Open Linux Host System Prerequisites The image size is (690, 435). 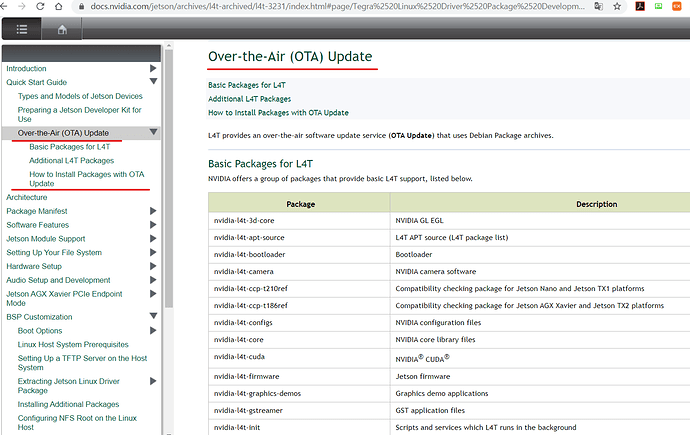(x=73, y=344)
